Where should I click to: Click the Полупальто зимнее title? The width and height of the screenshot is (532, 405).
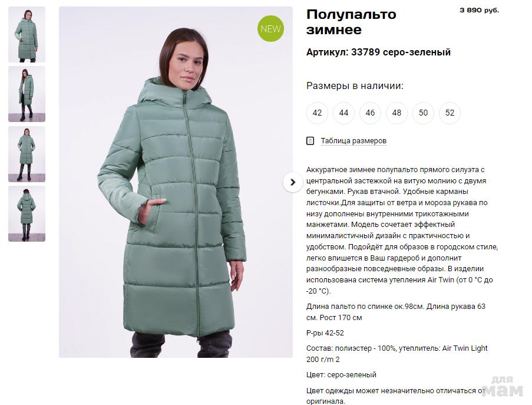coord(351,22)
